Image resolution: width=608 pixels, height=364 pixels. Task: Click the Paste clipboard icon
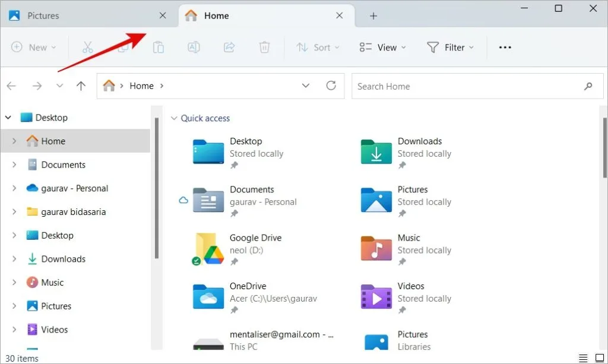click(158, 48)
